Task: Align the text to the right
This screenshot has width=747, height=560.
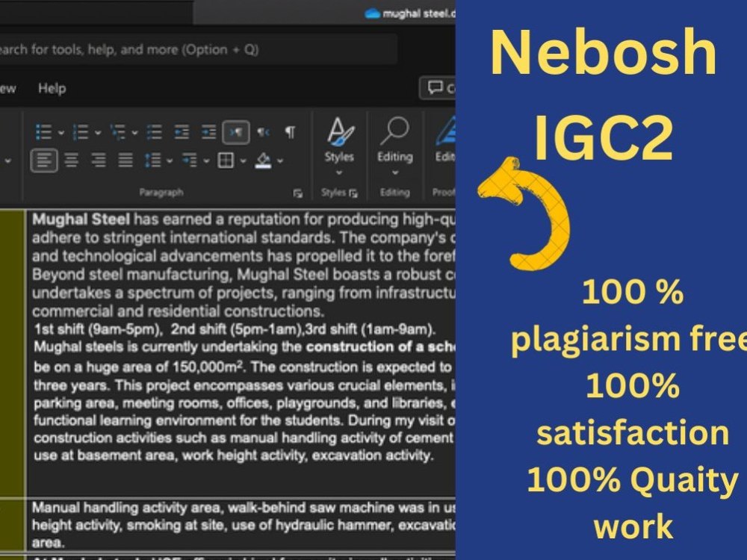Action: (x=99, y=160)
